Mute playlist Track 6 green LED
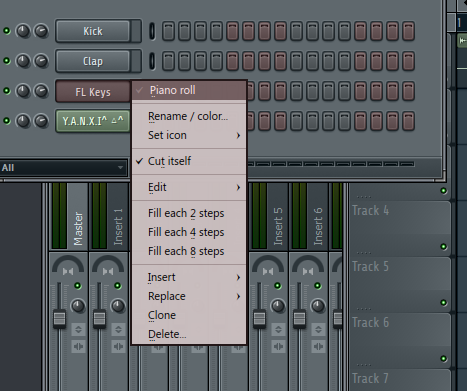The width and height of the screenshot is (467, 391). point(444,359)
